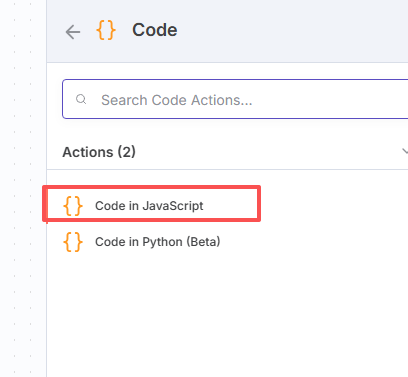Click empty row space right of Python (Beta)
Image resolution: width=408 pixels, height=377 pixels.
pos(313,242)
